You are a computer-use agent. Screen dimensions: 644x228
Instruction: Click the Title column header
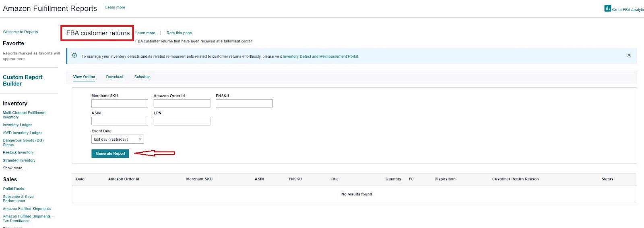[334, 179]
